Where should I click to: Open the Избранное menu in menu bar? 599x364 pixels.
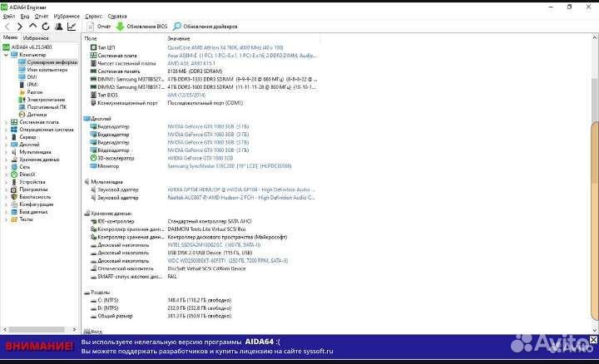67,16
